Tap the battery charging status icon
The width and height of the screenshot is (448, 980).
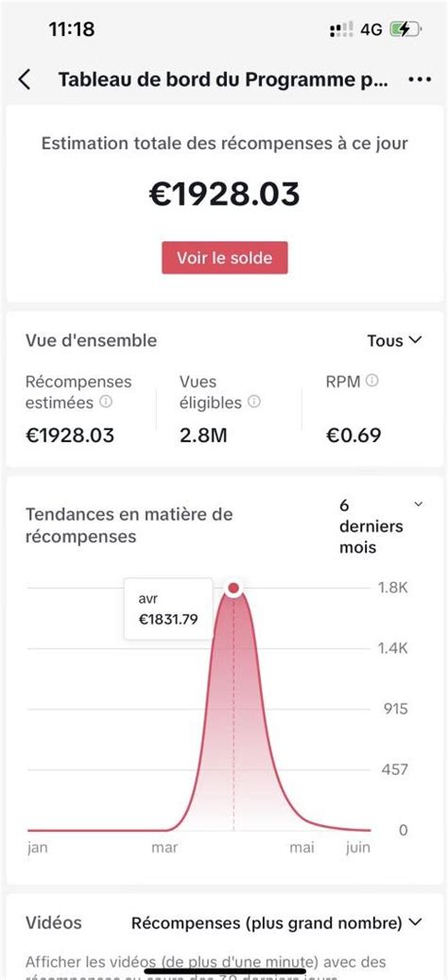pyautogui.click(x=405, y=29)
